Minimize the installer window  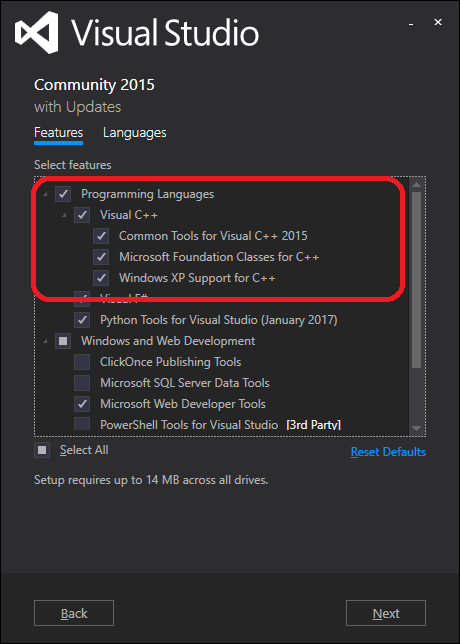pyautogui.click(x=411, y=23)
